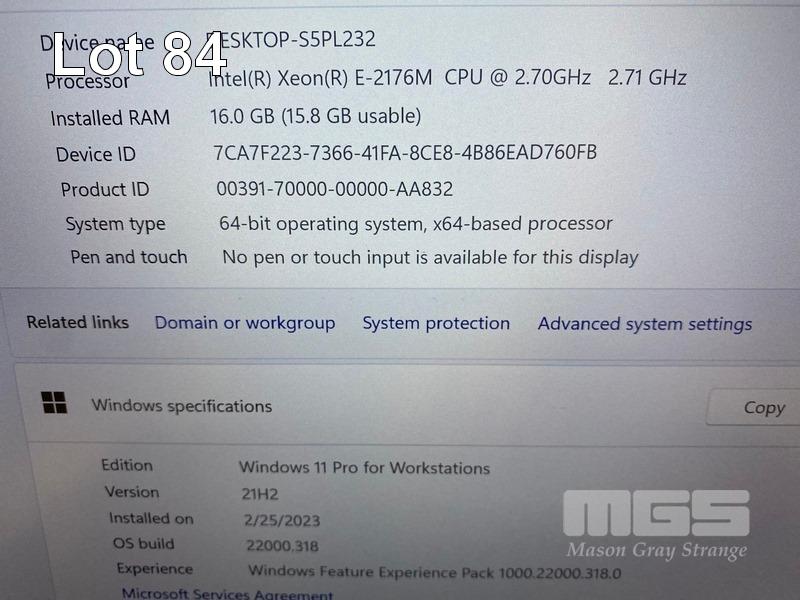800x600 pixels.
Task: Click the System type value text
Action: pos(415,224)
